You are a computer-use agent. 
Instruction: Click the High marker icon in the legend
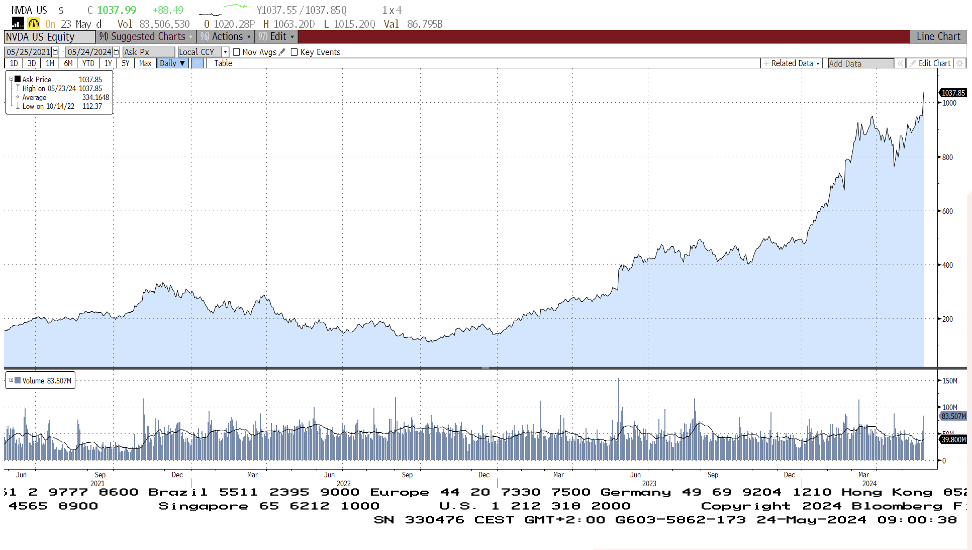click(17, 88)
